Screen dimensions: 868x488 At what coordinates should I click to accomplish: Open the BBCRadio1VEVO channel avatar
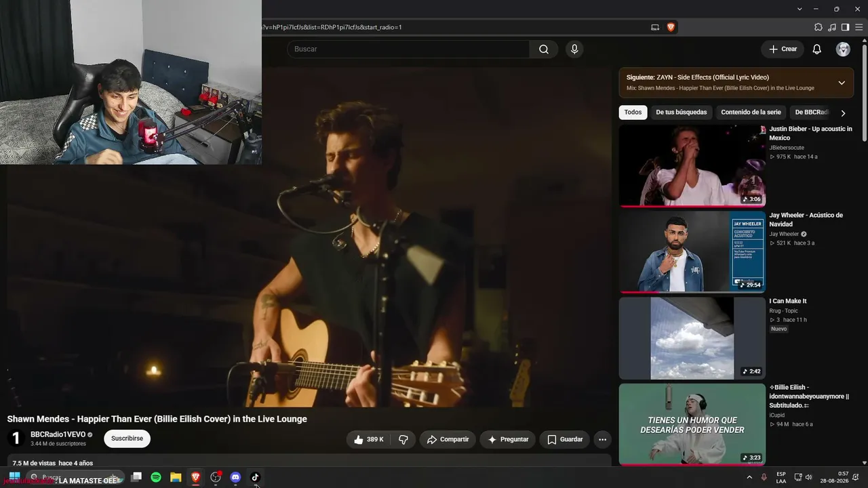coord(16,439)
